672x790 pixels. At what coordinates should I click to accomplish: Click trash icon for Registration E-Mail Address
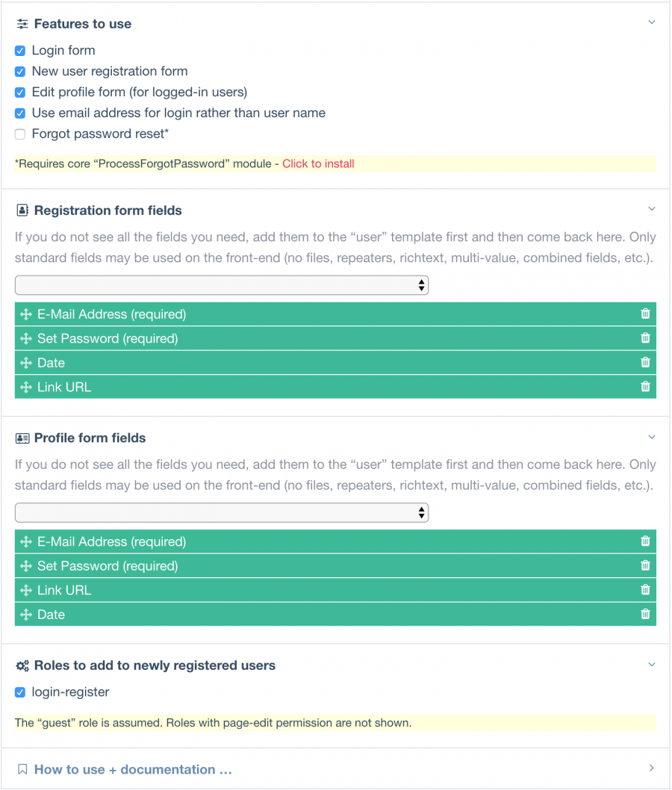click(x=645, y=314)
